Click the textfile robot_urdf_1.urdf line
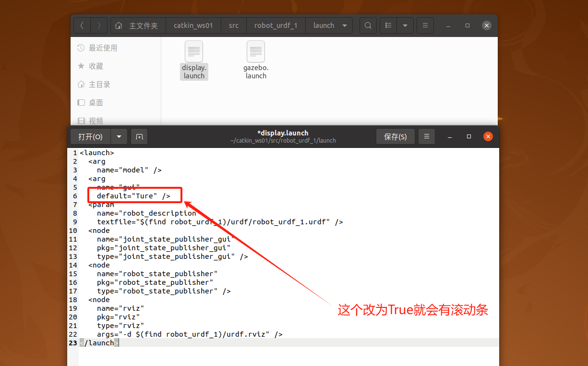This screenshot has height=366, width=588. point(220,222)
